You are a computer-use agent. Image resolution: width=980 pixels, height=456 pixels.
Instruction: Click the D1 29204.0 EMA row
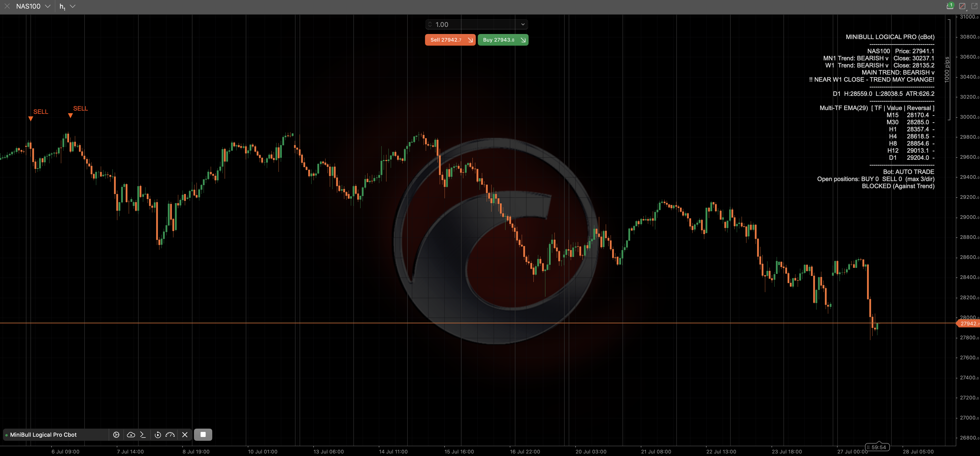pyautogui.click(x=911, y=158)
